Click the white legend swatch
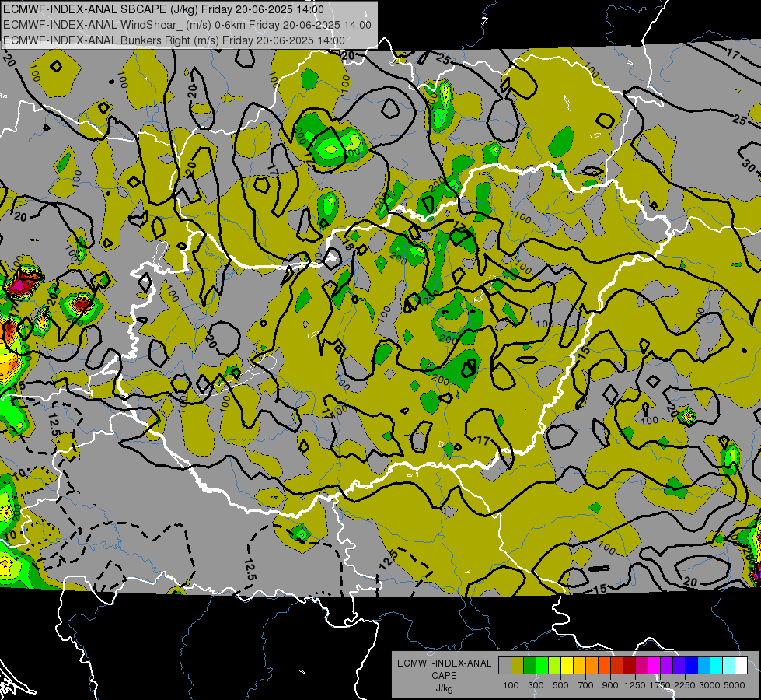The height and width of the screenshot is (700, 761). (x=741, y=666)
